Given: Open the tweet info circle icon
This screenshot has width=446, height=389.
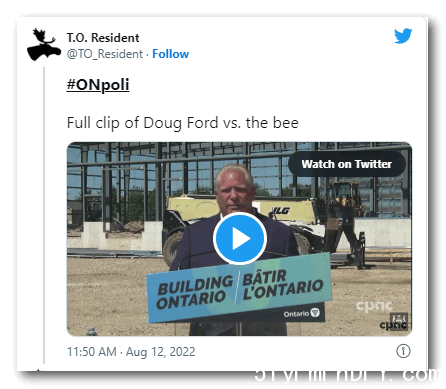Looking at the screenshot, I should tap(403, 351).
